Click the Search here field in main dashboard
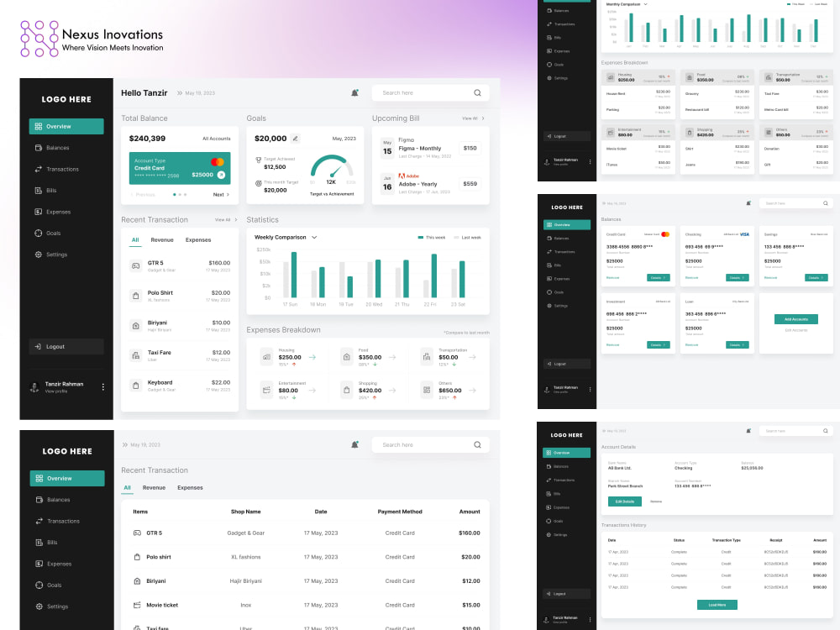The width and height of the screenshot is (840, 630). (431, 92)
